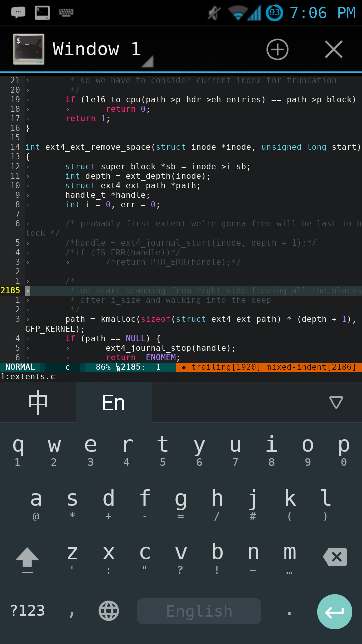
Task: Tap the keyboard notification icon in status bar
Action: click(x=66, y=13)
